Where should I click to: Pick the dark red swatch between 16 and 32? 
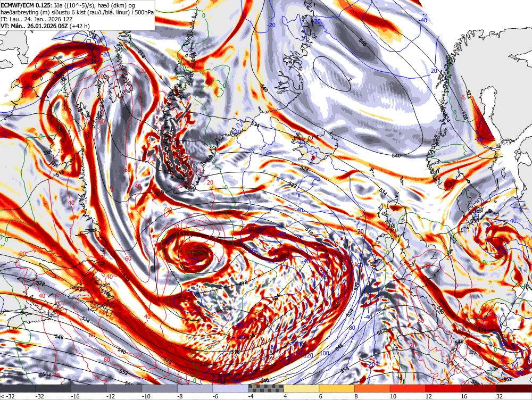tap(479, 388)
